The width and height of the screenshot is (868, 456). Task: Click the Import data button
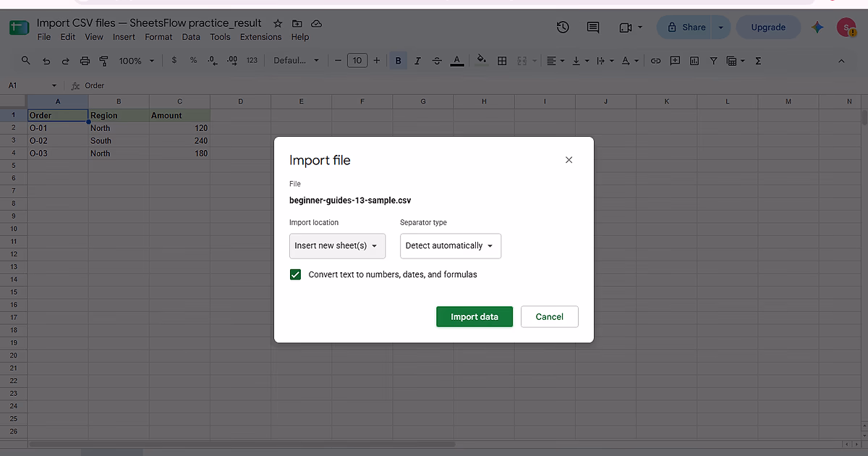click(x=475, y=317)
